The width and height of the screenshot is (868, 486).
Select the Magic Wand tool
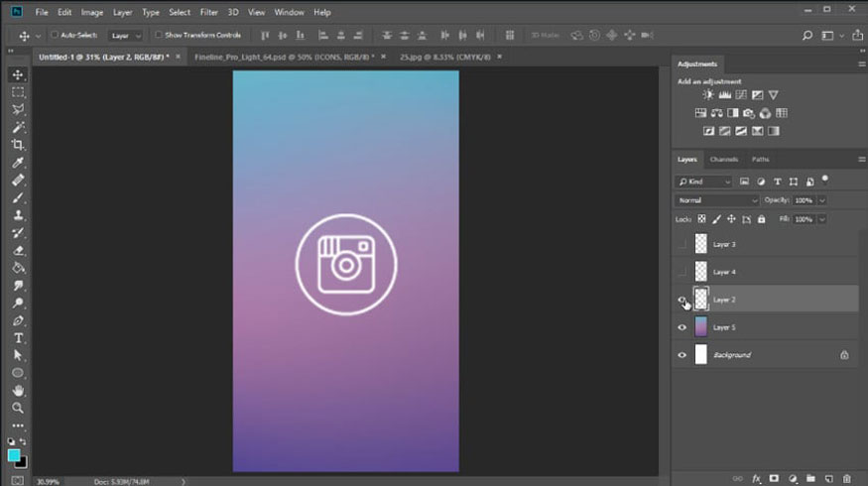(18, 127)
